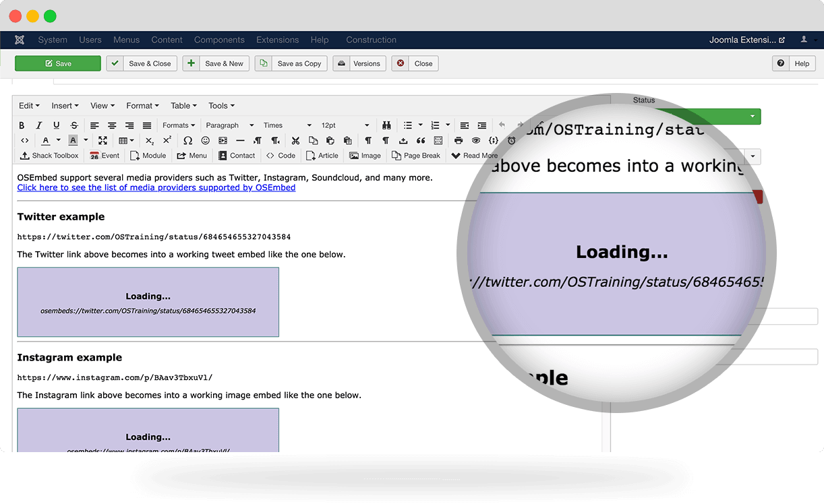Open the editor Insert menu
The width and height of the screenshot is (824, 504).
click(65, 106)
